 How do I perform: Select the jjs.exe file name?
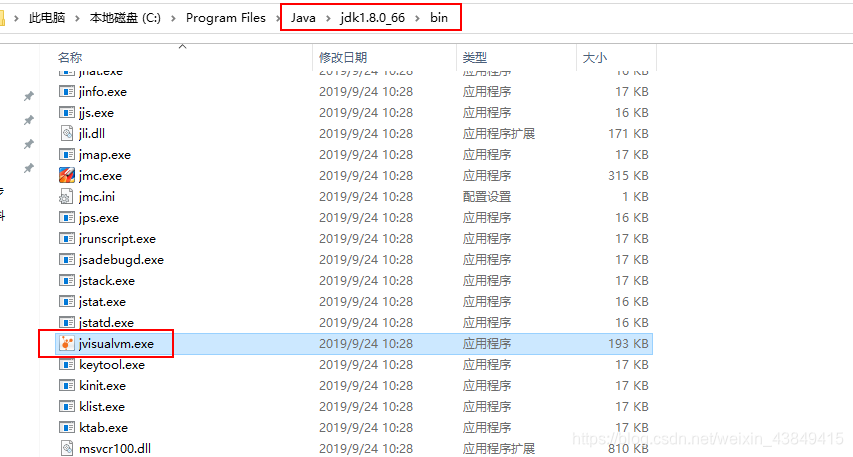(96, 113)
